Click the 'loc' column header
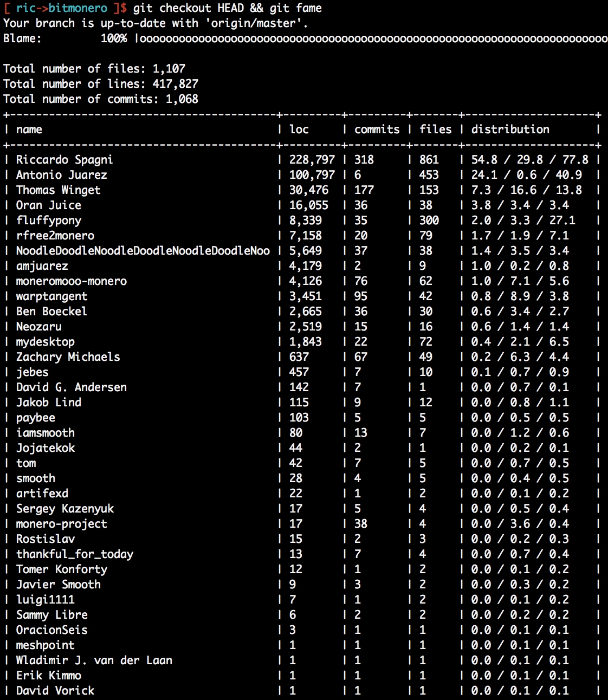The height and width of the screenshot is (700, 608). 299,129
